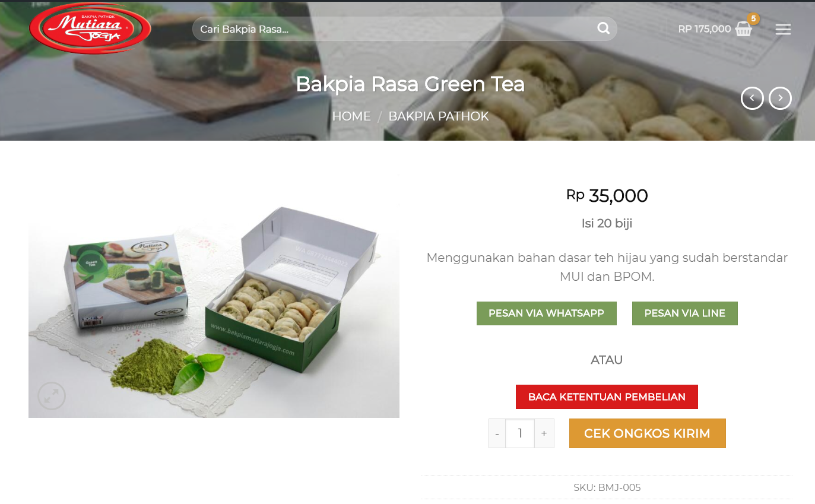The width and height of the screenshot is (815, 504).
Task: Navigate to the HOME breadcrumb
Action: (x=351, y=116)
